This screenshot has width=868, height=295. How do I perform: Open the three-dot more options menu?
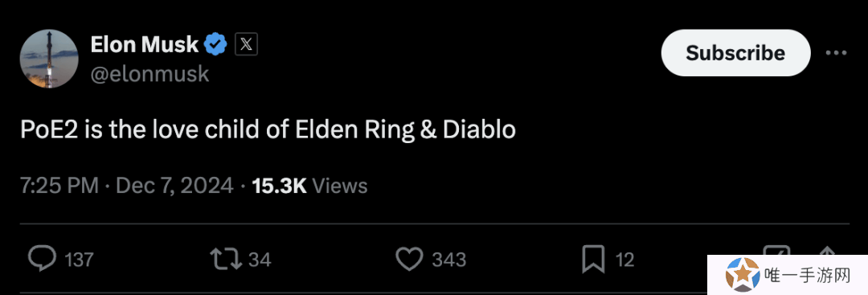(x=836, y=53)
